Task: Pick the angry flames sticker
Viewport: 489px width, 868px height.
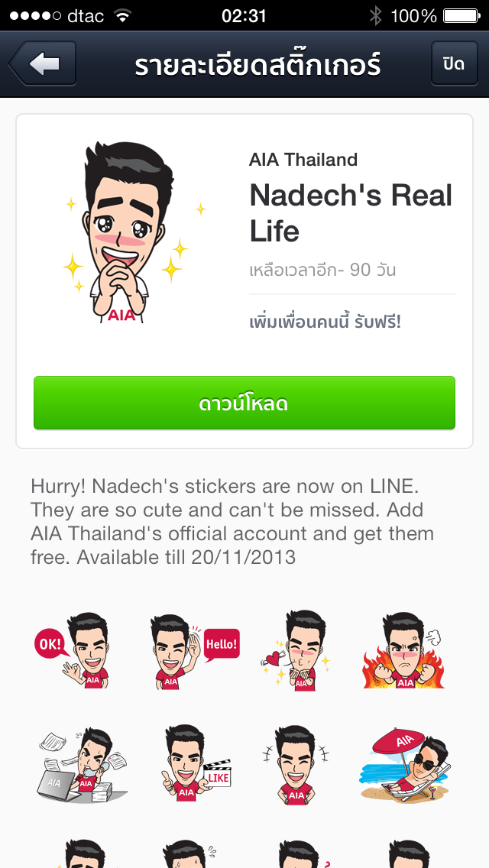Action: tap(404, 650)
